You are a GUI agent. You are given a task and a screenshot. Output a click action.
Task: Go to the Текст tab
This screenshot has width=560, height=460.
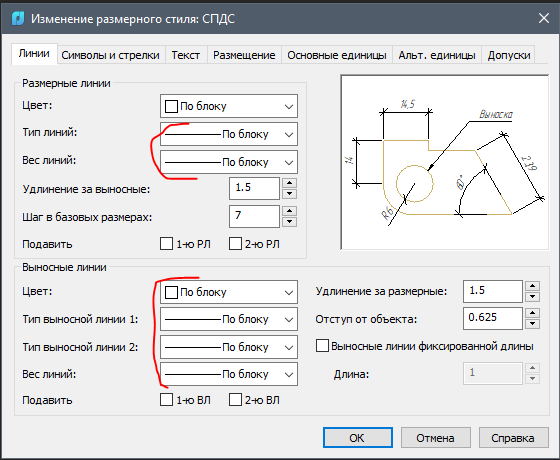185,55
